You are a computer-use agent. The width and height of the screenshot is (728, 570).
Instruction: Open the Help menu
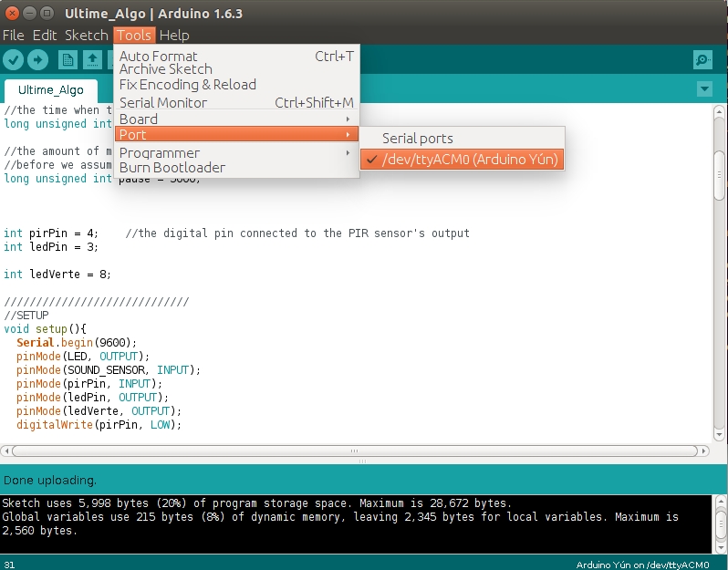pyautogui.click(x=173, y=35)
